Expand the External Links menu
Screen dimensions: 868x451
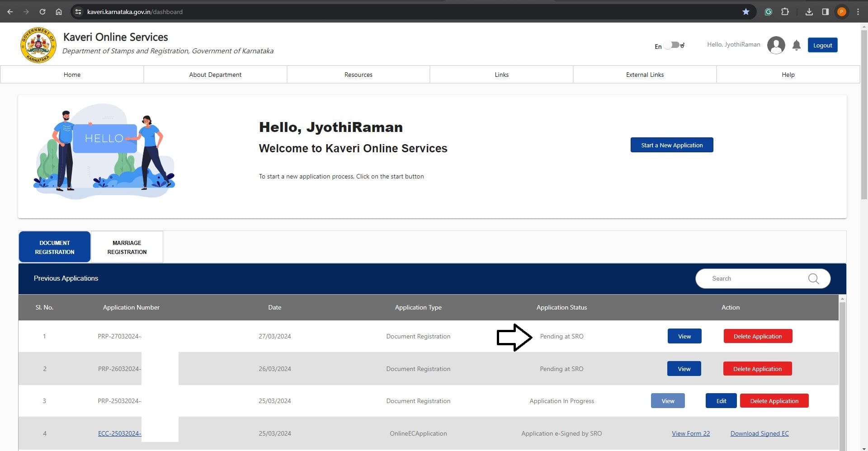click(645, 75)
